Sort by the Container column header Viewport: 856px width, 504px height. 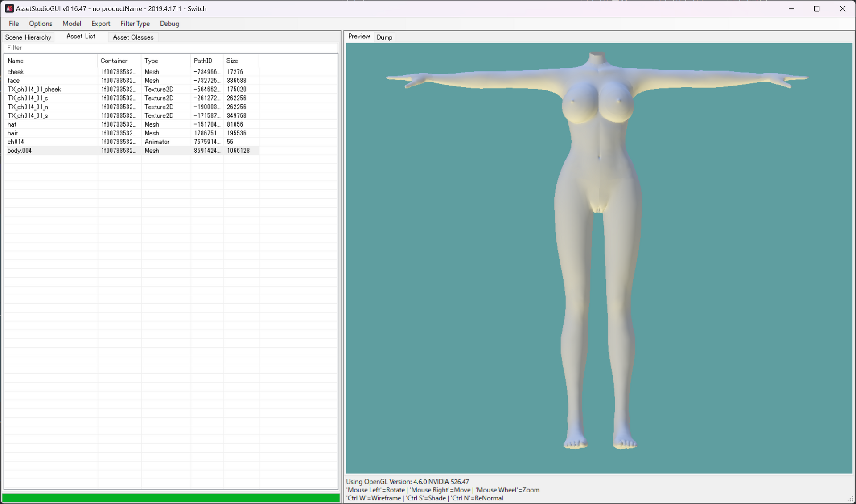[x=119, y=61]
